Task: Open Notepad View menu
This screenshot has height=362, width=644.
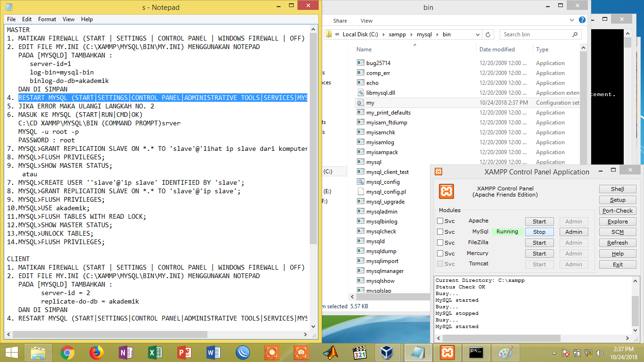Action: pos(69,19)
